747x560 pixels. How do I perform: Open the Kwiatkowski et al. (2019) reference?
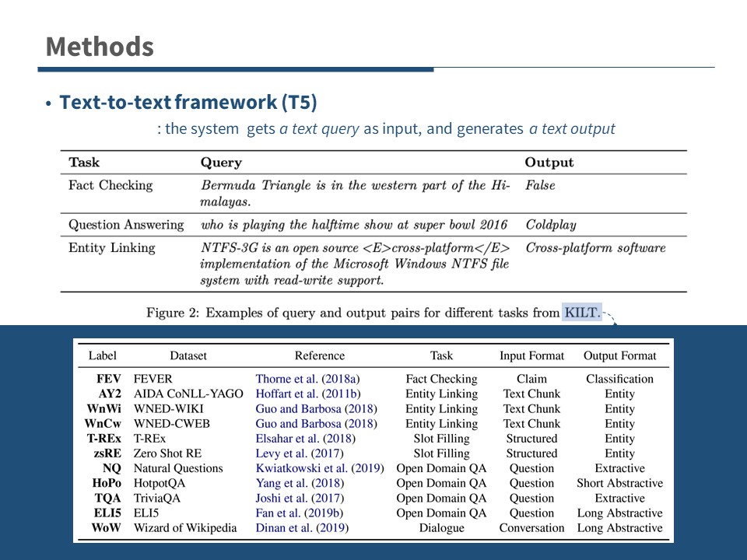[319, 468]
